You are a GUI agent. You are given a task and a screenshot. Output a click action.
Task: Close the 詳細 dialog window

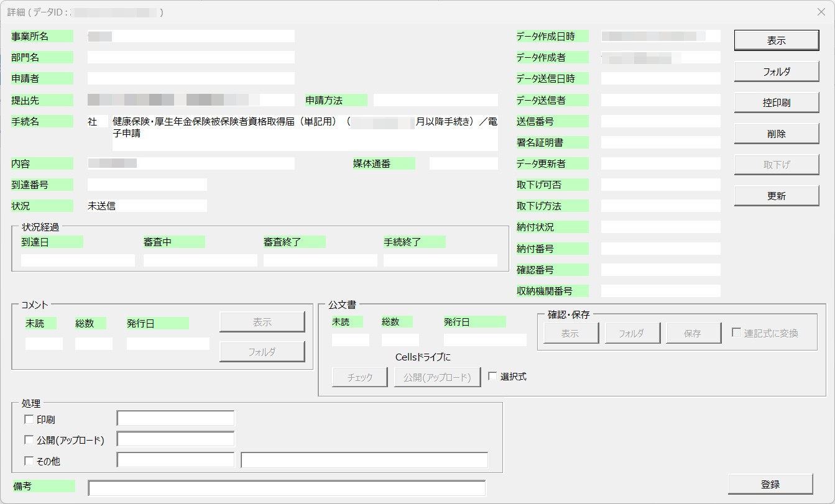point(821,12)
